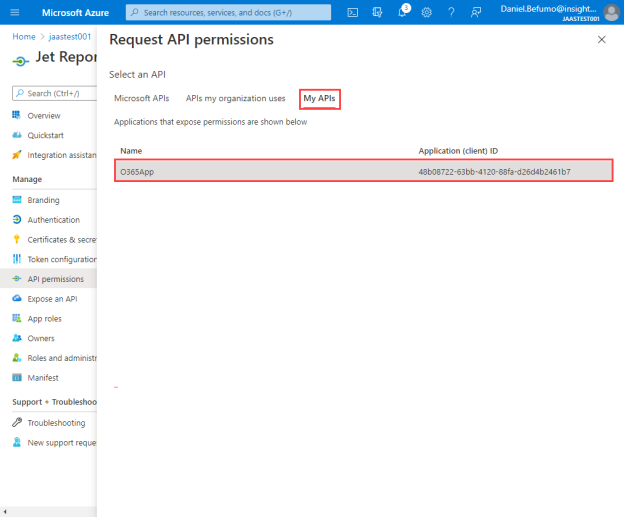This screenshot has height=517, width=624.
Task: Click the Application (client) ID column header
Action: point(458,151)
